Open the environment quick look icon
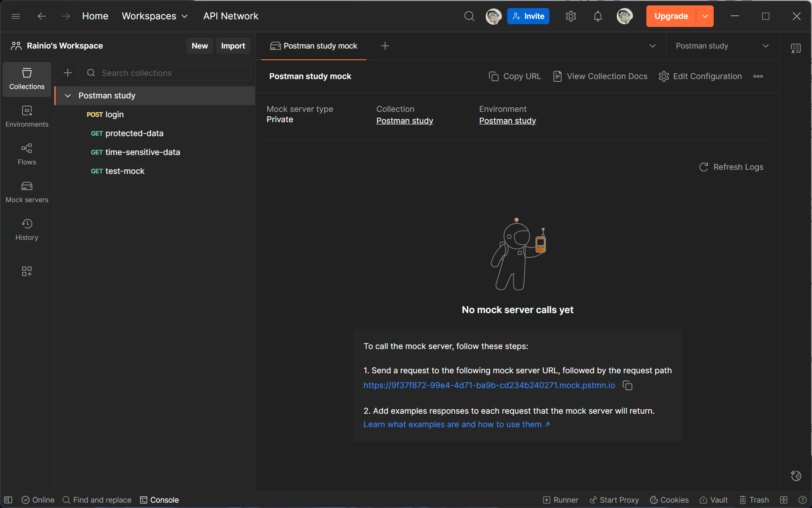The image size is (812, 508). tap(796, 49)
